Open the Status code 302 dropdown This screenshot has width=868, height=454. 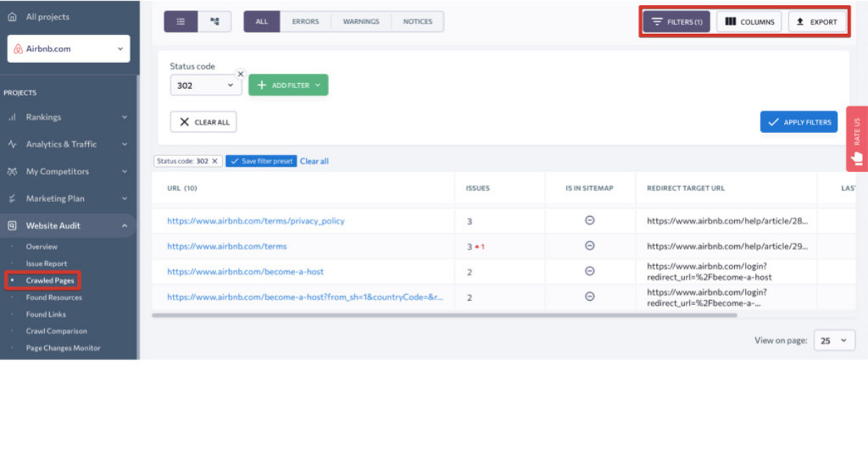pos(206,85)
